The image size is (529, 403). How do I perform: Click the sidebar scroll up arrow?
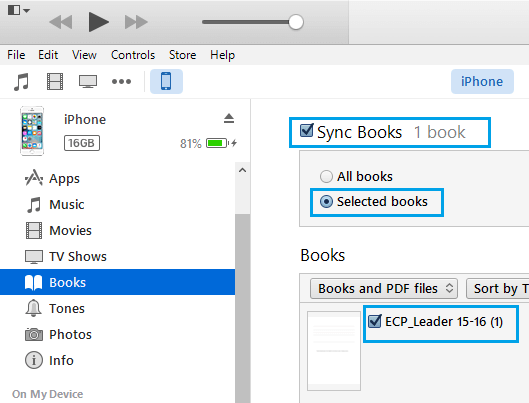click(x=242, y=170)
